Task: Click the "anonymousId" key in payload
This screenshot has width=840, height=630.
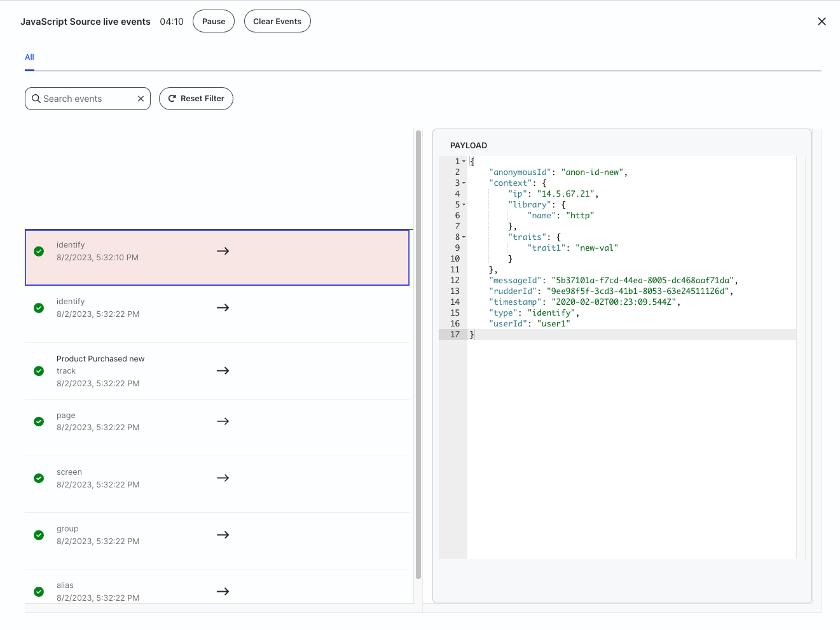Action: (520, 172)
